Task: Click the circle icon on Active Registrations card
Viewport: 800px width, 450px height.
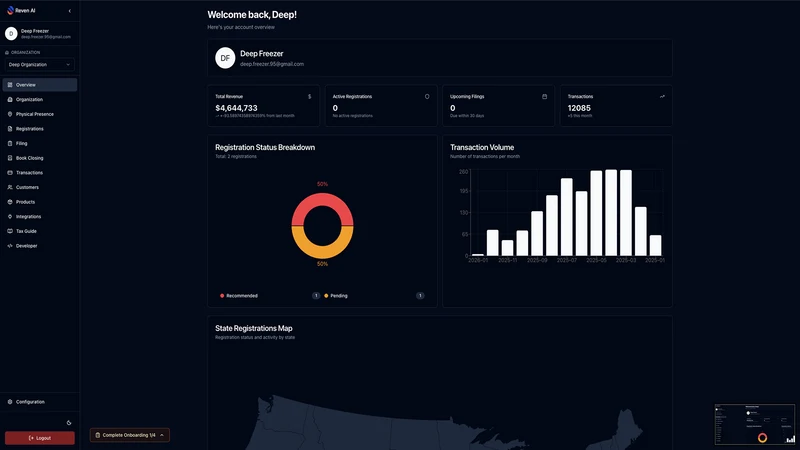Action: coord(427,96)
